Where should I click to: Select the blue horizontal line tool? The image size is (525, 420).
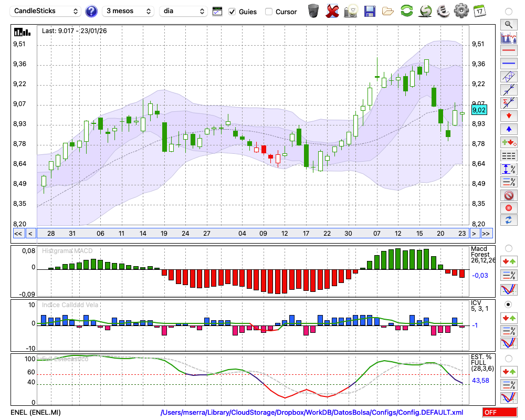tap(508, 64)
